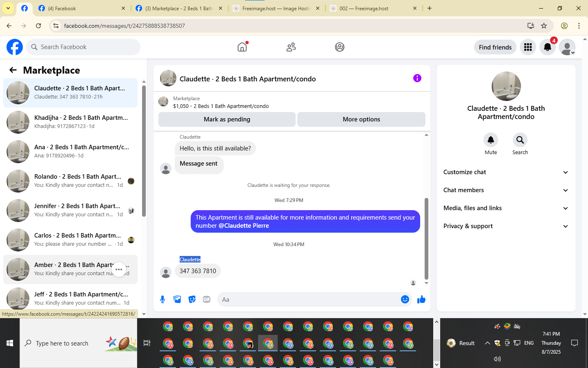This screenshot has width=588, height=368.
Task: Click the back arrow beside Marketplace
Action: click(13, 70)
